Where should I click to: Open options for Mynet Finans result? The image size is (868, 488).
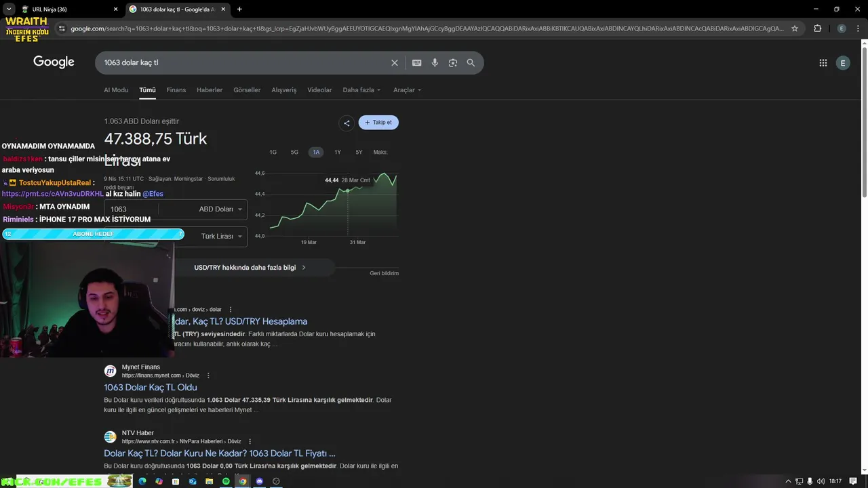pos(208,375)
